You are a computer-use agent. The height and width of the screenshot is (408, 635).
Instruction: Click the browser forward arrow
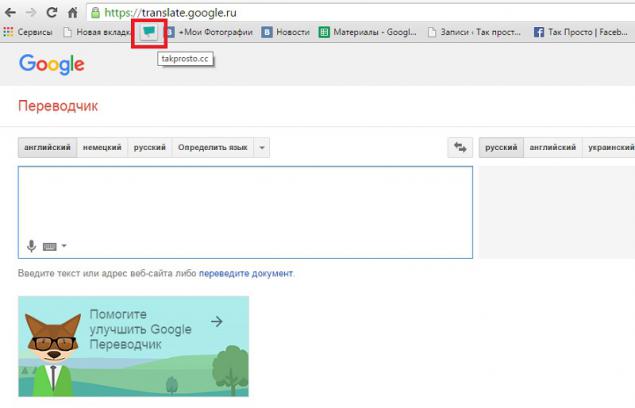[x=31, y=13]
